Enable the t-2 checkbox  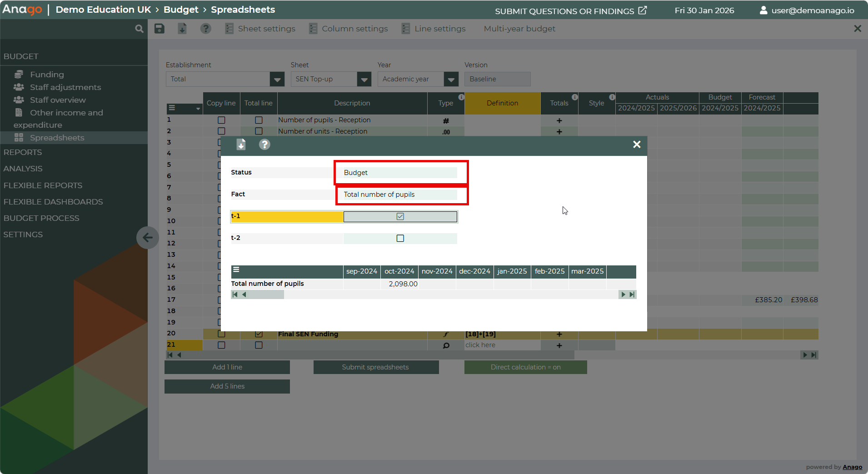(x=400, y=238)
